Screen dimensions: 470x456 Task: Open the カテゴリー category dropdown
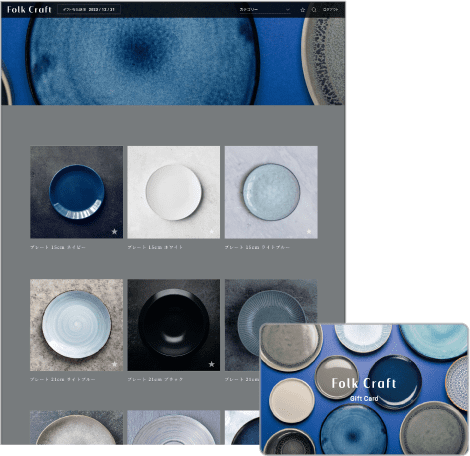pos(265,10)
